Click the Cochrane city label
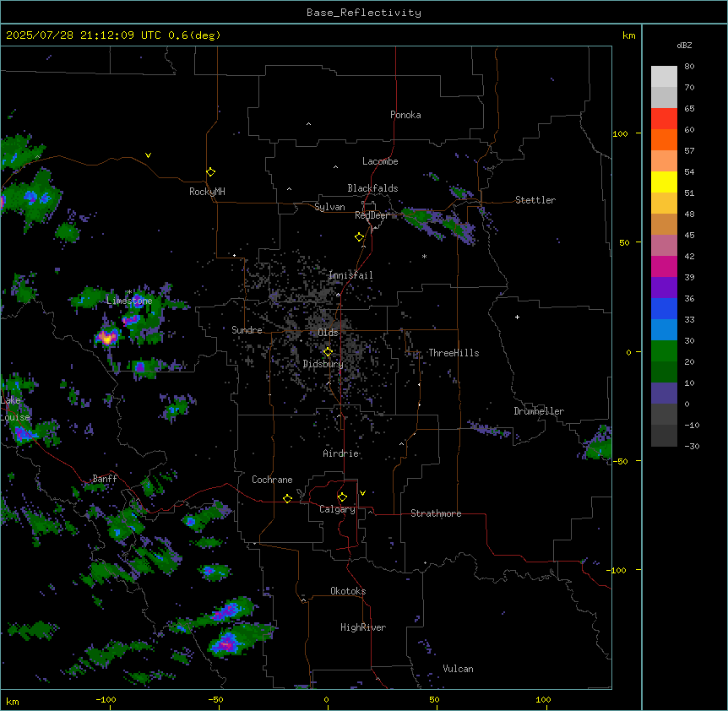The height and width of the screenshot is (711, 728). click(x=272, y=480)
